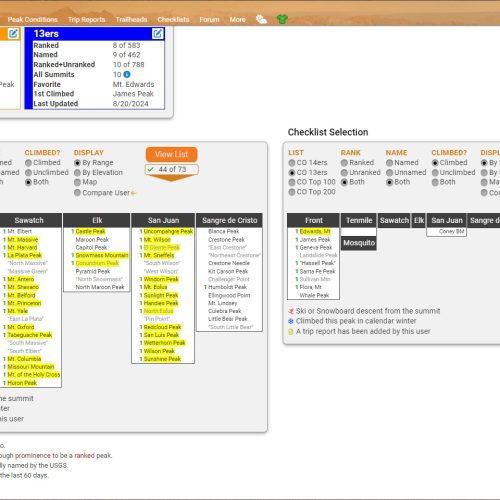Select Named radio under Name
This screenshot has width=500, height=500.
(389, 163)
